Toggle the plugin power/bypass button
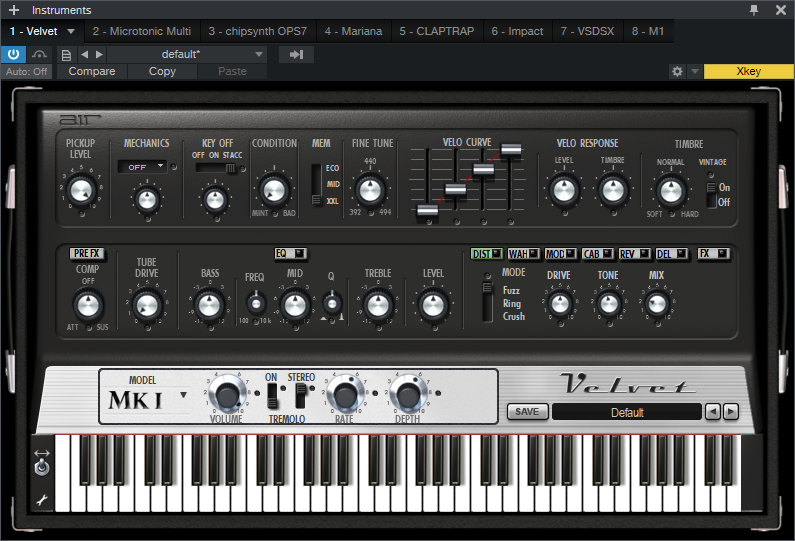 coord(13,54)
